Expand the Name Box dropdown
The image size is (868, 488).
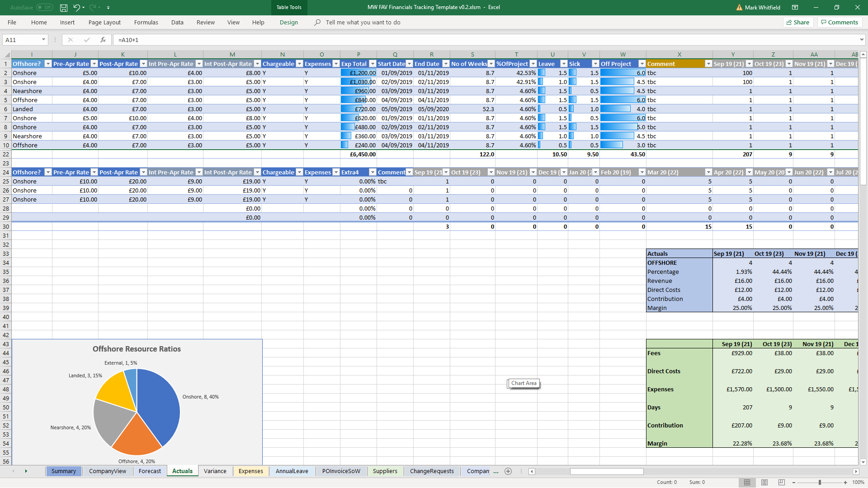tap(43, 40)
